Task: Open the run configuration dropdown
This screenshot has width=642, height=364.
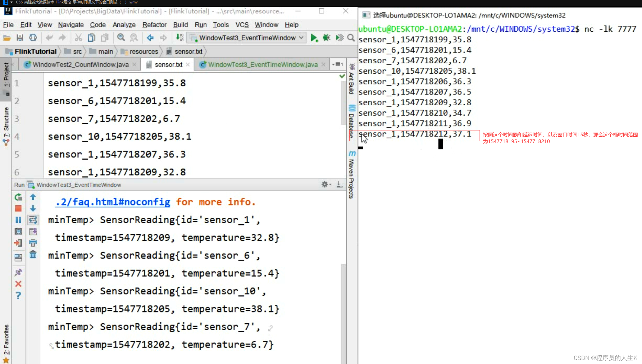Action: click(247, 38)
